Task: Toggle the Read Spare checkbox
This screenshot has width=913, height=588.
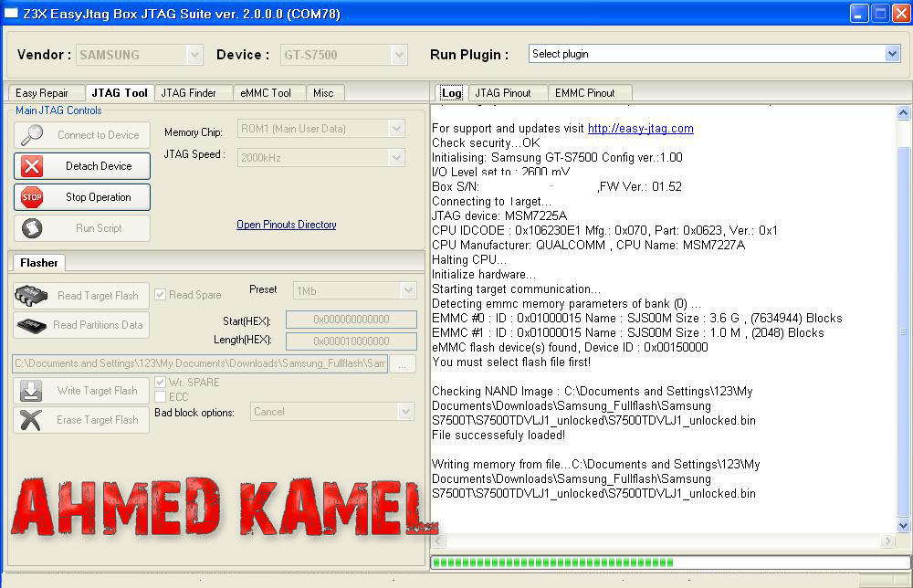Action: point(160,295)
